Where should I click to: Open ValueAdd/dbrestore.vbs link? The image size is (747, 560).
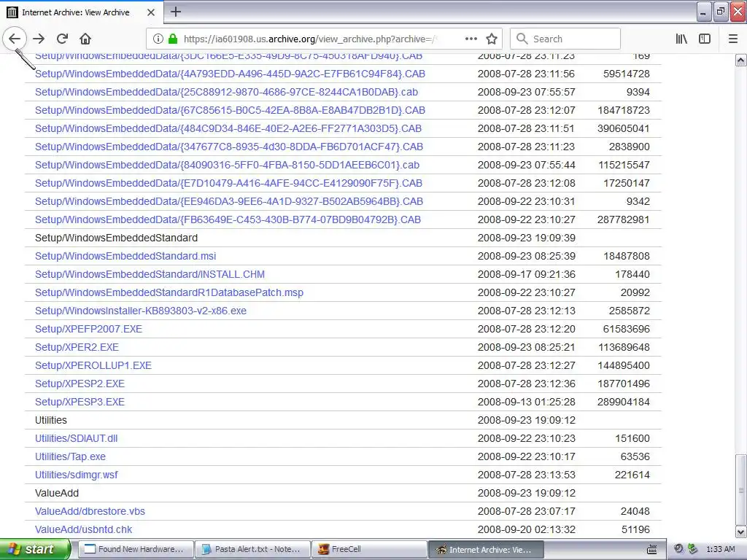pos(90,511)
